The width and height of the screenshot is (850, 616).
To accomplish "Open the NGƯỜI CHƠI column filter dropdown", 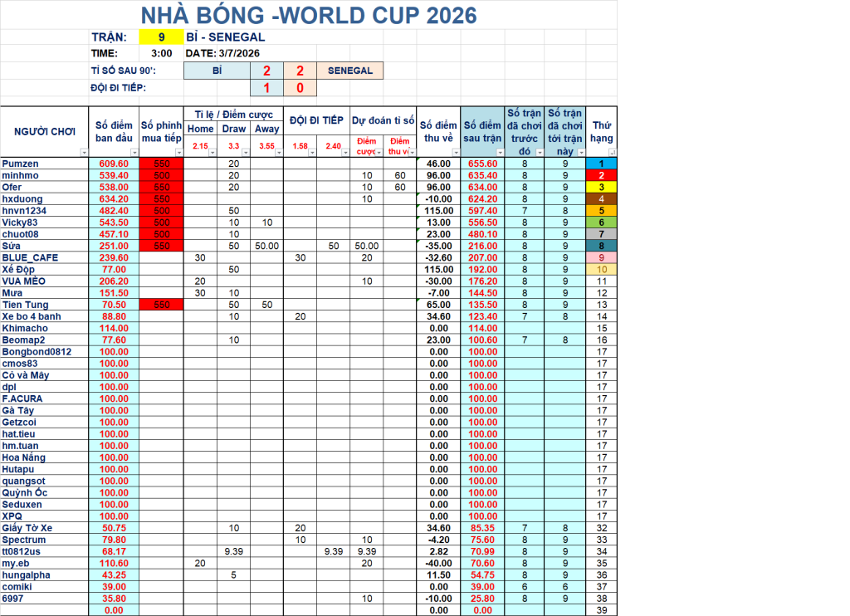I will click(x=84, y=153).
